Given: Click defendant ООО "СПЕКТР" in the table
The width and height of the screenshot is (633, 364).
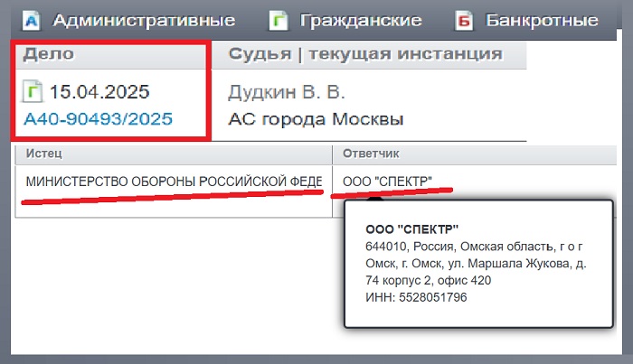Looking at the screenshot, I should [x=387, y=182].
